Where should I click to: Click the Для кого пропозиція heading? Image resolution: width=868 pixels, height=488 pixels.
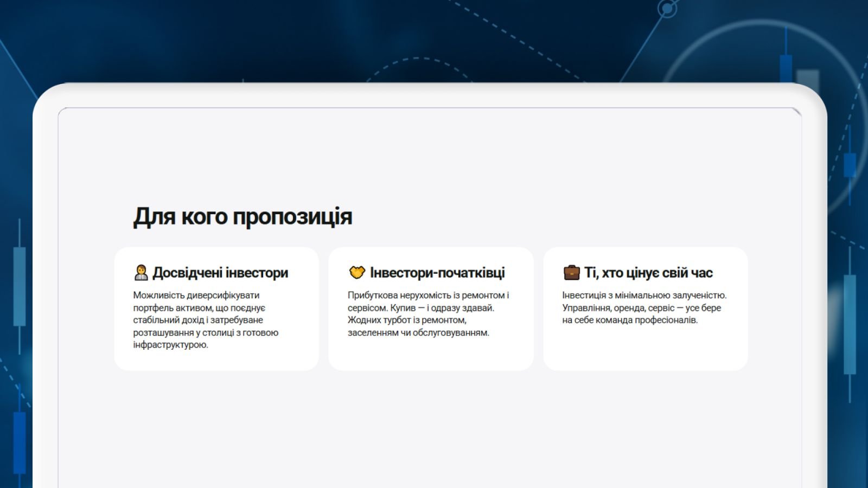click(x=242, y=216)
